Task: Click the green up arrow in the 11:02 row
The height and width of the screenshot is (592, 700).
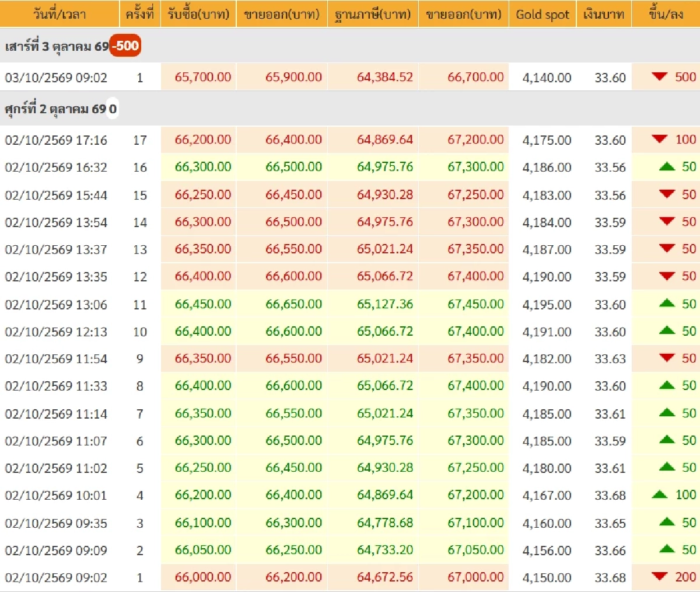Action: (x=667, y=467)
